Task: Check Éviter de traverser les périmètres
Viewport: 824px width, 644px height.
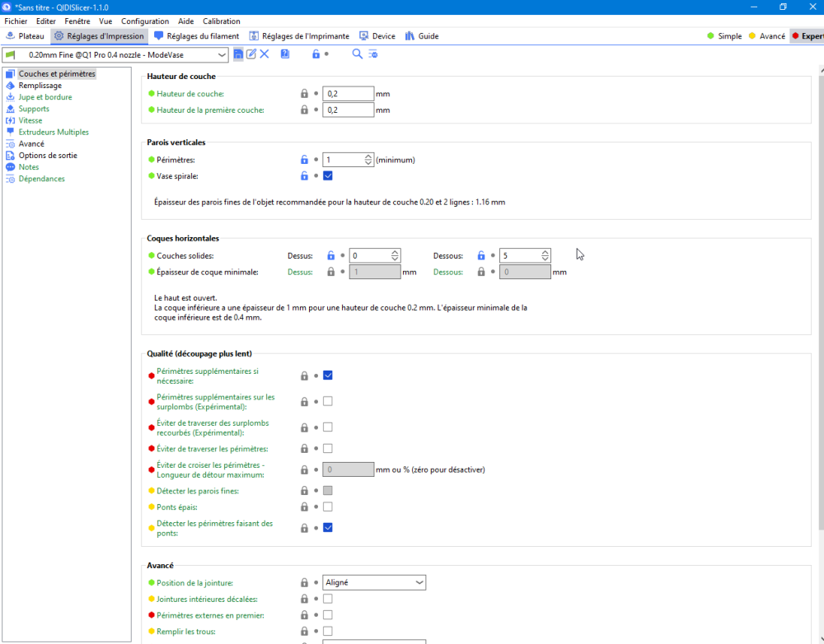Action: 328,449
